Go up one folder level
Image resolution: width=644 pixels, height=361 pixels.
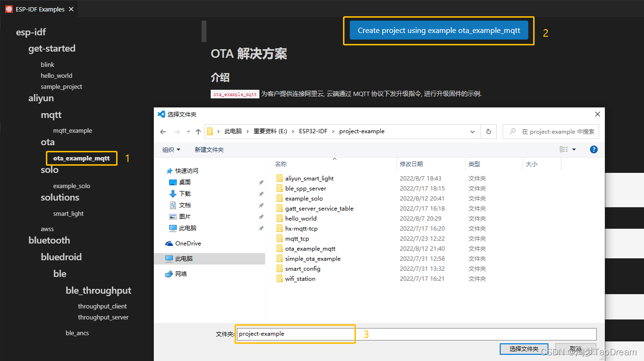198,132
